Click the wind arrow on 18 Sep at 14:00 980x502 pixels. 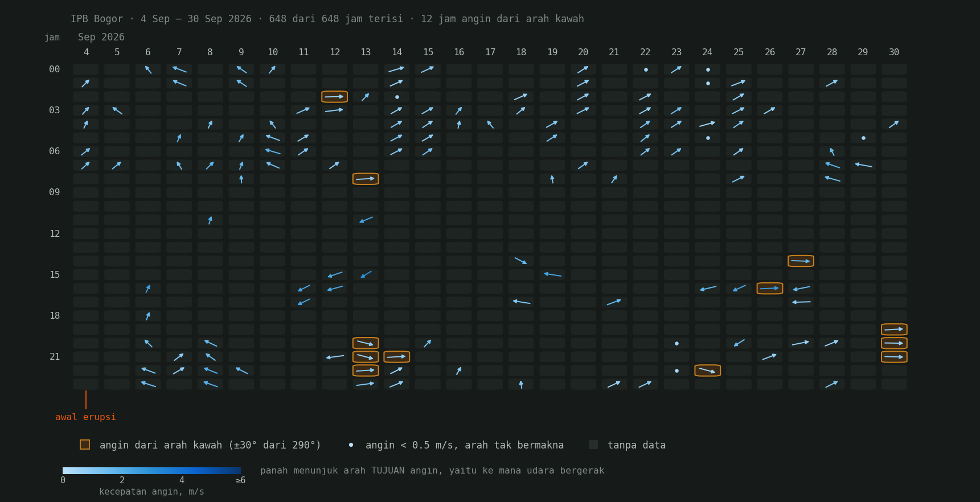[521, 261]
